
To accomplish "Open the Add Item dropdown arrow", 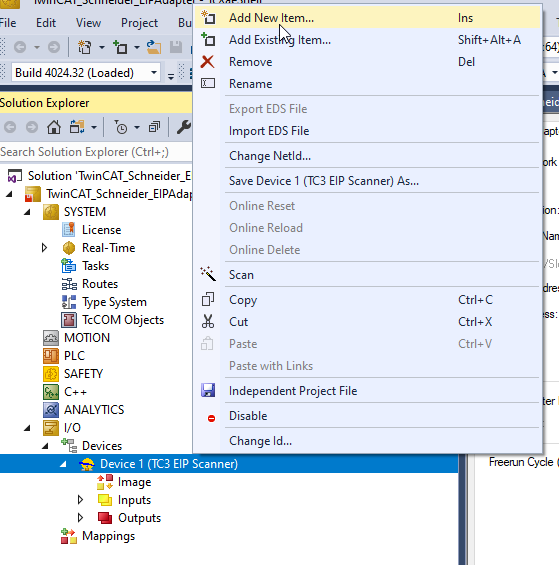I will click(x=137, y=47).
